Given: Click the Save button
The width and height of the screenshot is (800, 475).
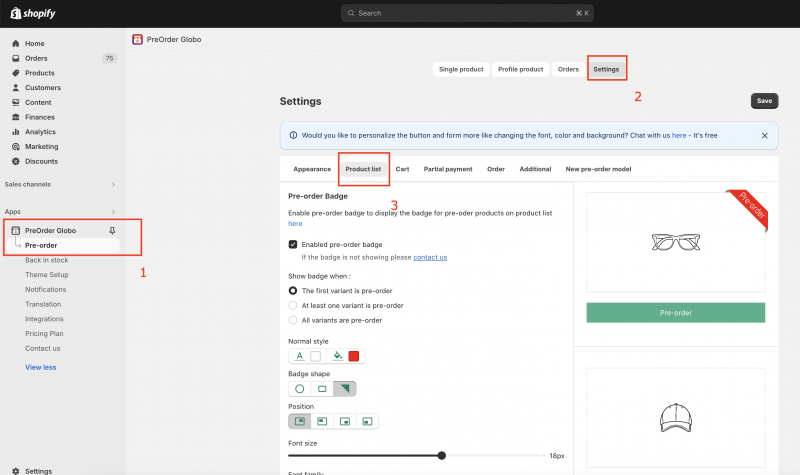Looking at the screenshot, I should pyautogui.click(x=764, y=101).
